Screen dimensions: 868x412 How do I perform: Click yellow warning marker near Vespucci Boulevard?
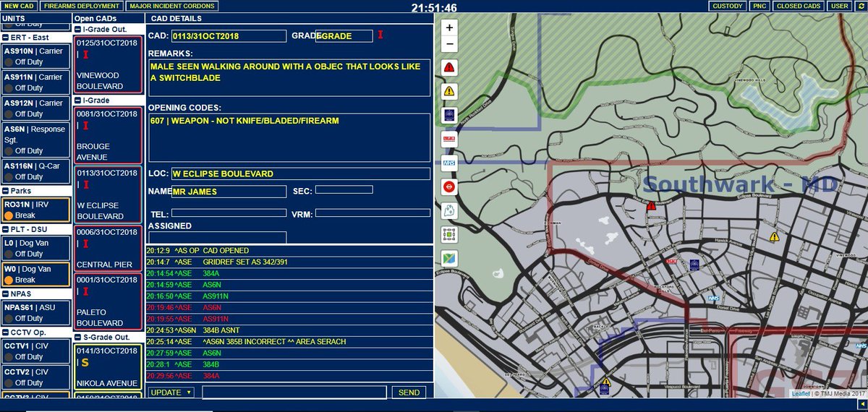(x=606, y=381)
